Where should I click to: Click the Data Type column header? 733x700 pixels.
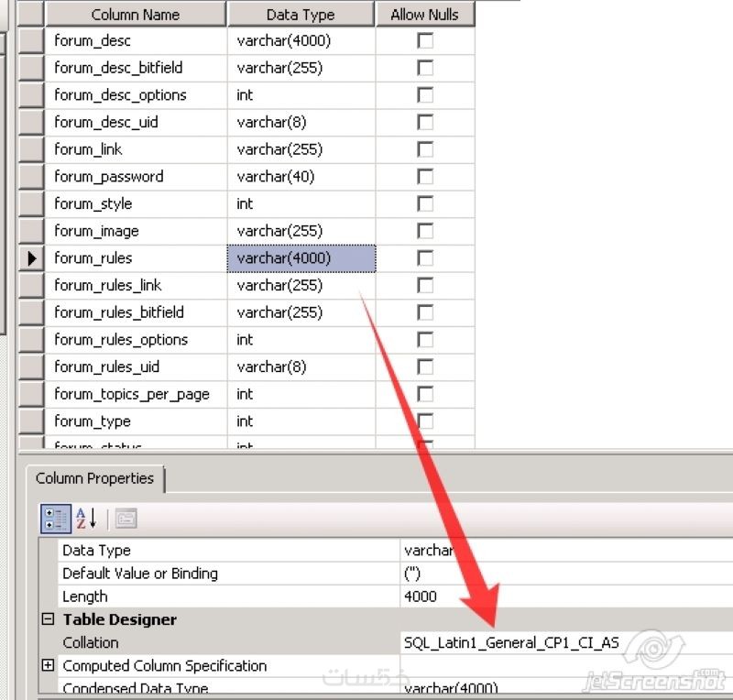point(301,15)
